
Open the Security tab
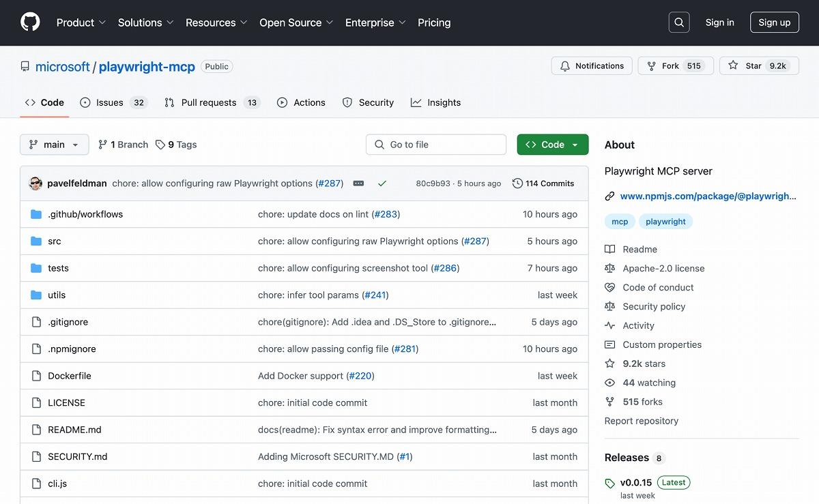pos(368,102)
